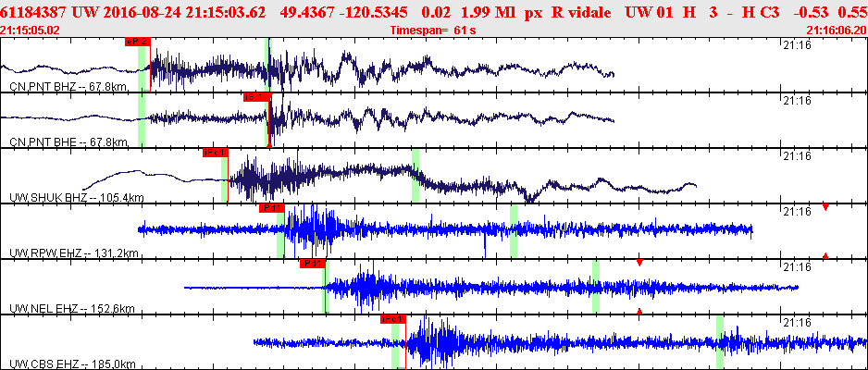Click the 21:16 time label on CBS EHZ trace
This screenshot has width=868, height=370.
click(796, 323)
